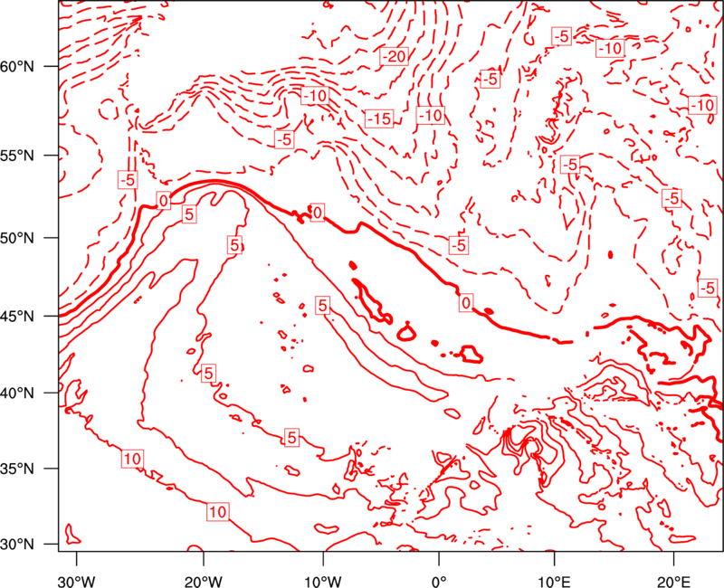Click the 10°E longitude axis label
This screenshot has width=724, height=588.
pos(554,581)
